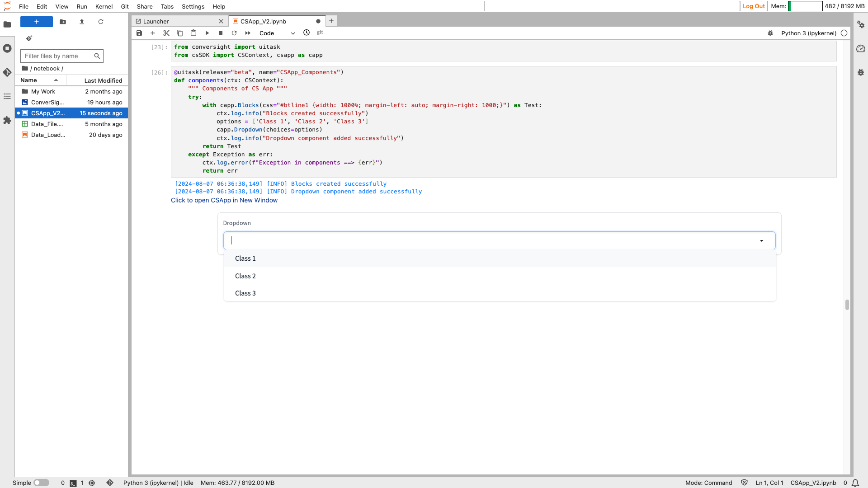Interrupt the kernel with the stop button

pyautogui.click(x=221, y=33)
